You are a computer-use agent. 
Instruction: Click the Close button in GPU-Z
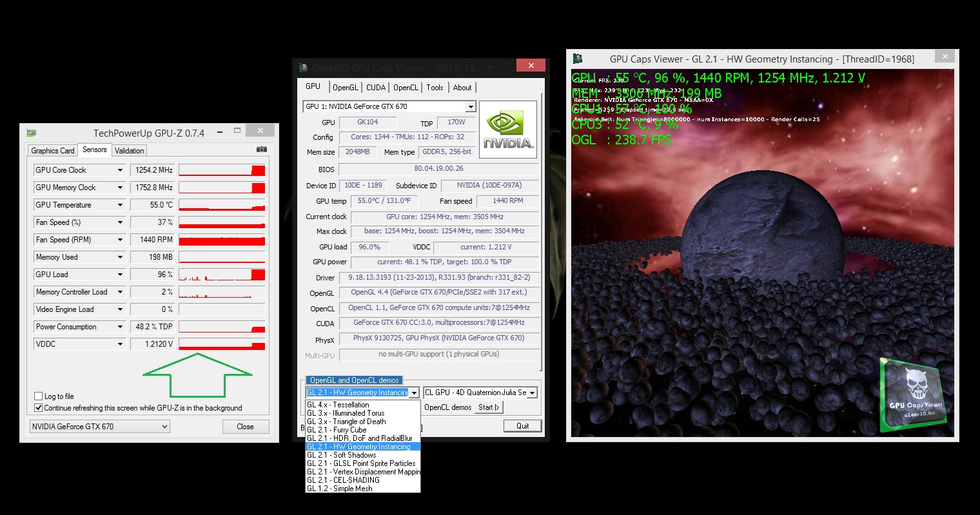pos(246,427)
